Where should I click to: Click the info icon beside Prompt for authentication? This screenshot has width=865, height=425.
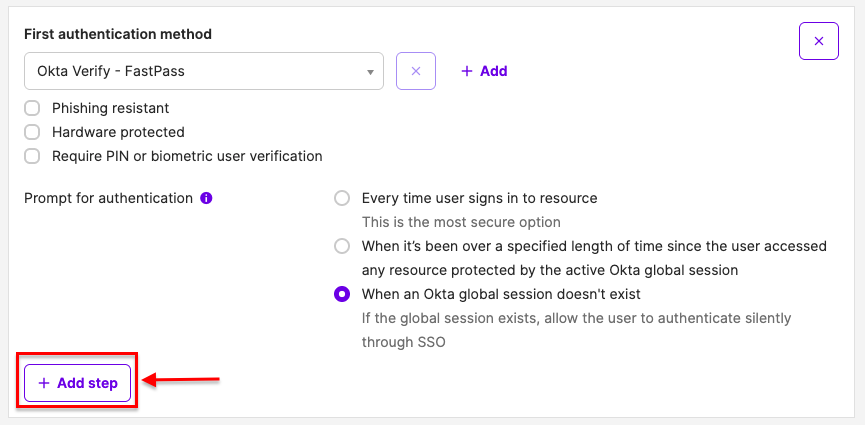coord(206,198)
